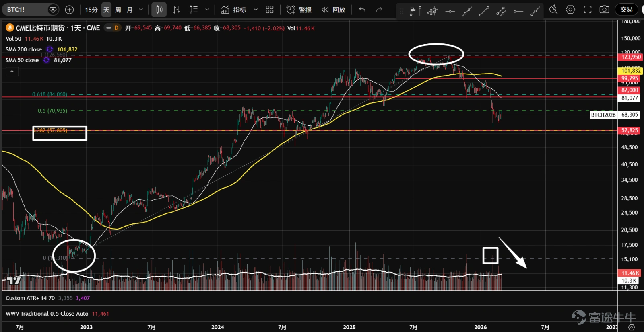The width and height of the screenshot is (644, 332).
Task: Add a comparison symbol with the plus icon
Action: pos(69,10)
